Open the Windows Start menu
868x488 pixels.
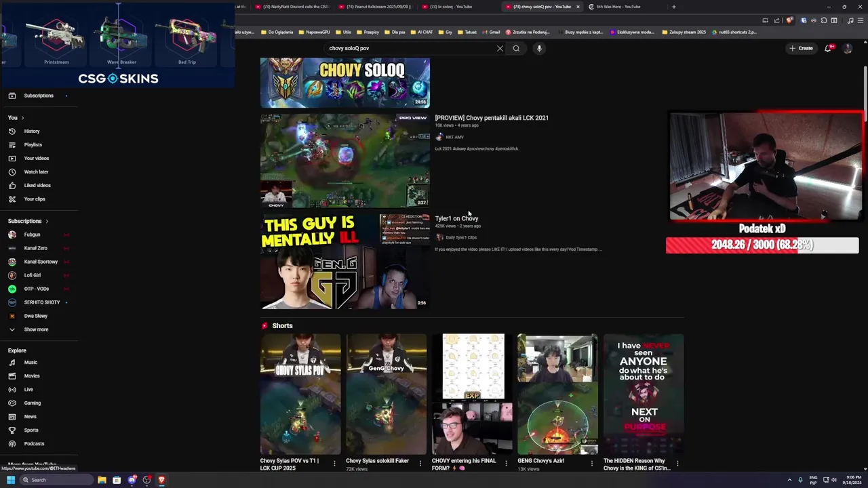point(10,480)
